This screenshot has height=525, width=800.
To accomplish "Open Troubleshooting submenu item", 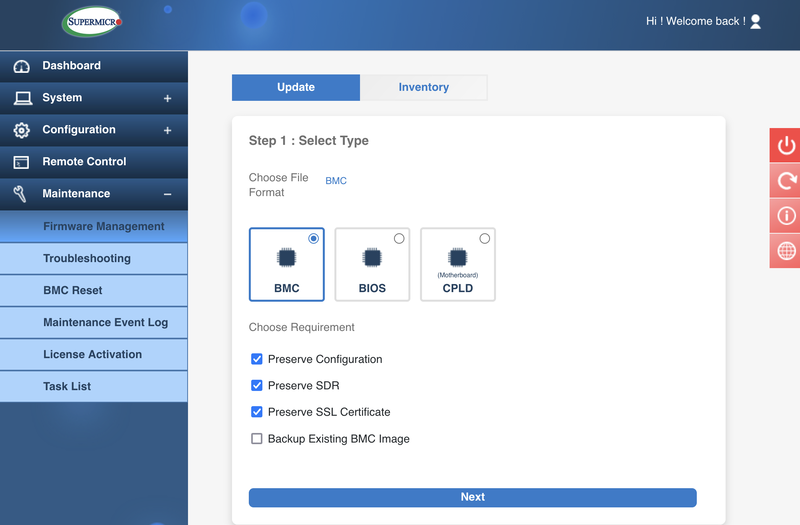I will tap(94, 259).
